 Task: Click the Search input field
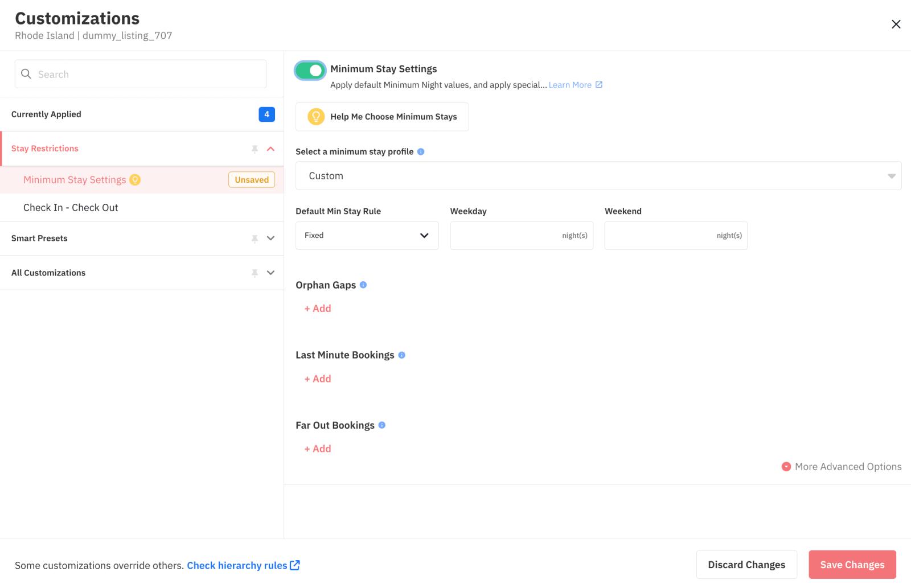click(x=141, y=74)
